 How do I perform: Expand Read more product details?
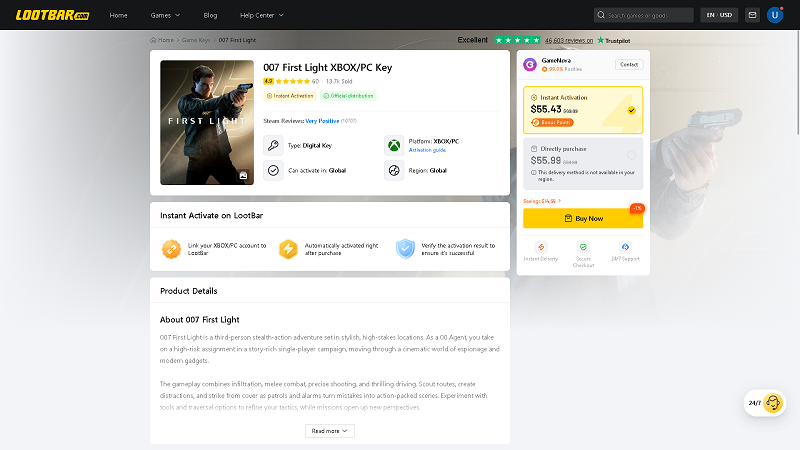tap(330, 431)
